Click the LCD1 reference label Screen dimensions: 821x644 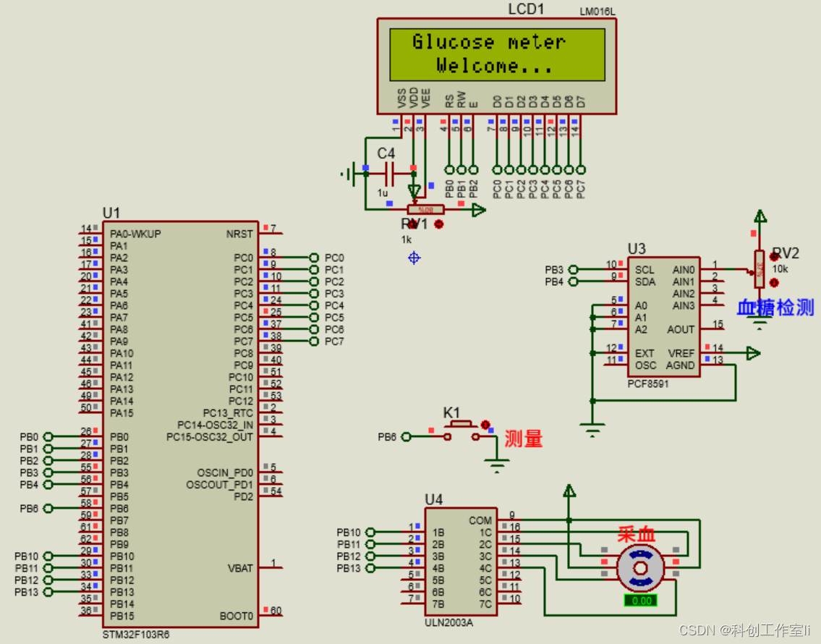[x=526, y=9]
